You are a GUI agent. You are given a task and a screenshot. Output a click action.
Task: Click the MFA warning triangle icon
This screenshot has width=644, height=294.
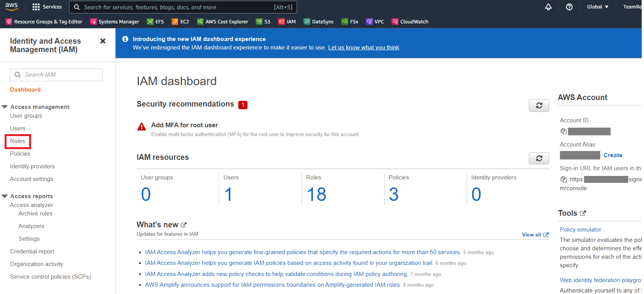pos(142,126)
